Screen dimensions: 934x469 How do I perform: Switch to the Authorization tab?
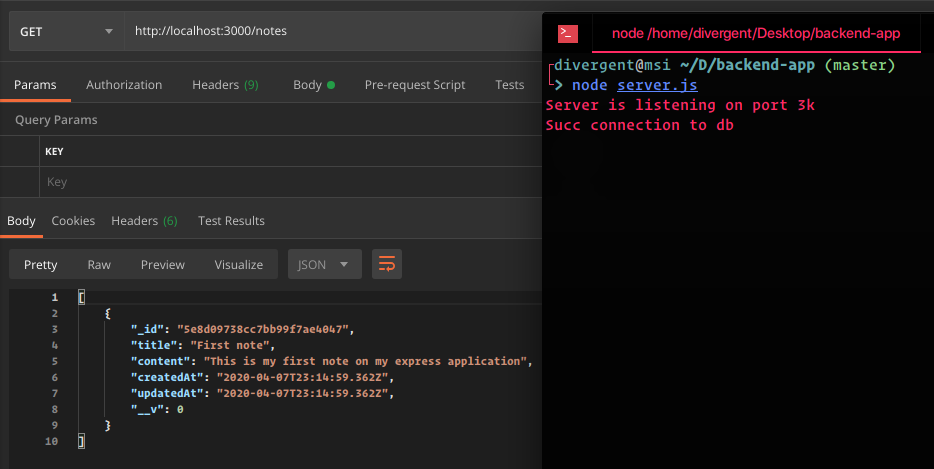click(x=124, y=85)
